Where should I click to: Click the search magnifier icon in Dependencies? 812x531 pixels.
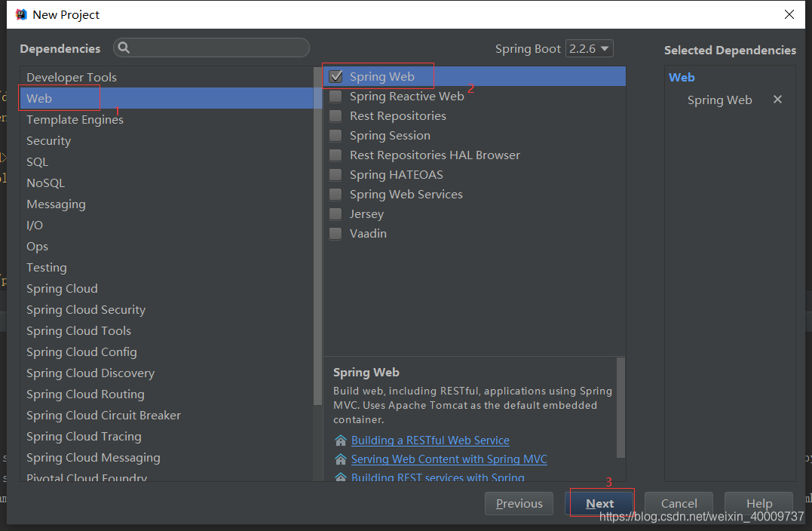coord(124,48)
